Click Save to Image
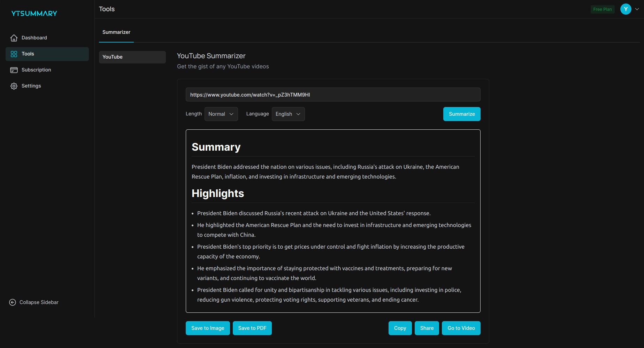Viewport: 644px width, 348px height. tap(208, 328)
